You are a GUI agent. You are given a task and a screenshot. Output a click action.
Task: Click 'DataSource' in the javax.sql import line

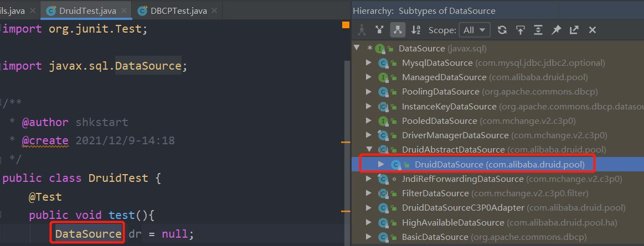(x=148, y=66)
